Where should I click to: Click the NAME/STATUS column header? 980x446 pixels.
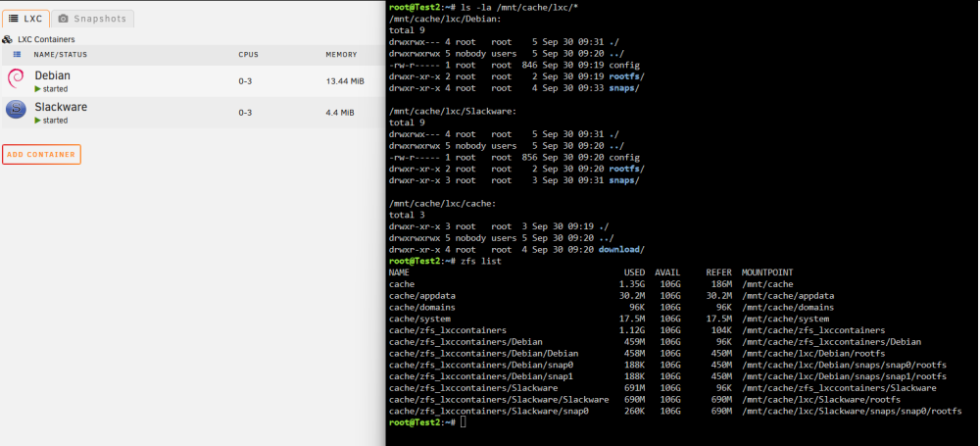click(x=61, y=55)
